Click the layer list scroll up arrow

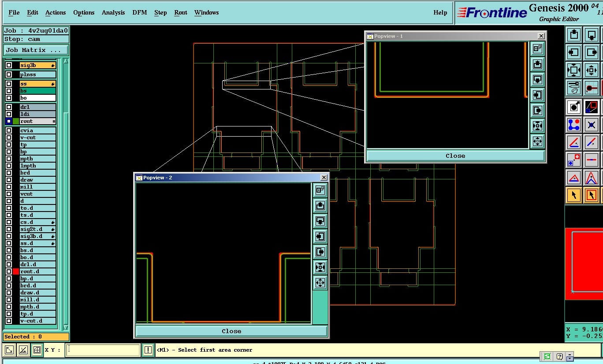tap(66, 61)
